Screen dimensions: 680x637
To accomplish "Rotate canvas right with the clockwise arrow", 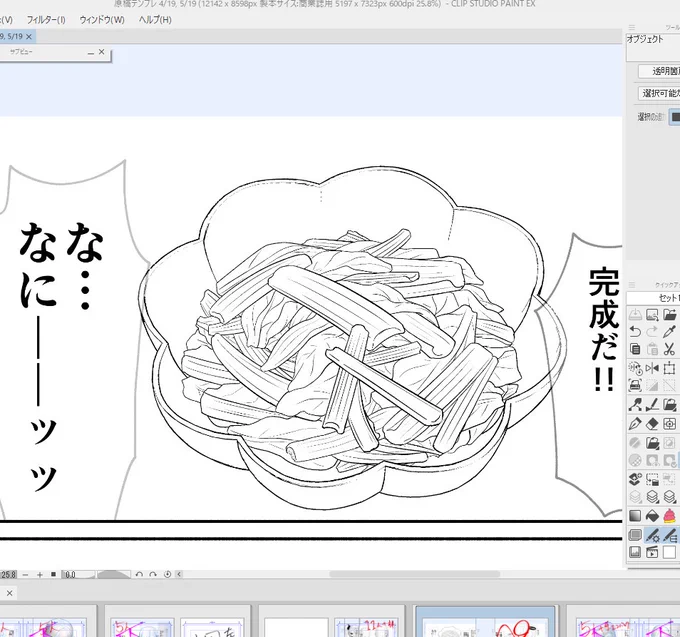I will [153, 575].
